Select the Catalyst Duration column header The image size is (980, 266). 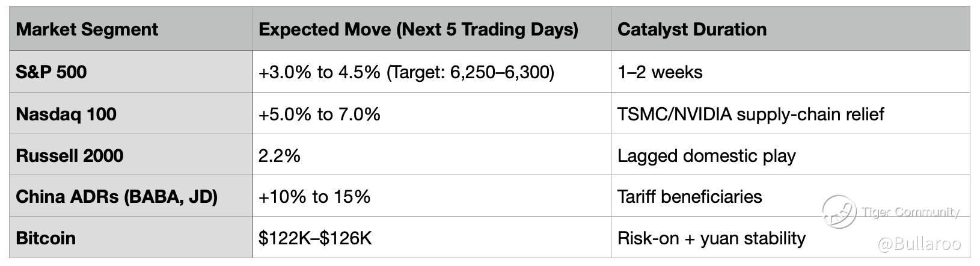pos(692,29)
